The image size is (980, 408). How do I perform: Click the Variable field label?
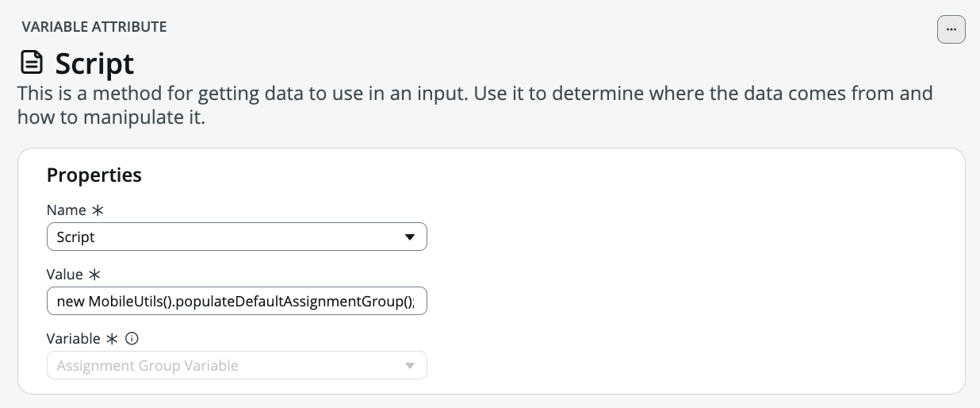tap(74, 338)
